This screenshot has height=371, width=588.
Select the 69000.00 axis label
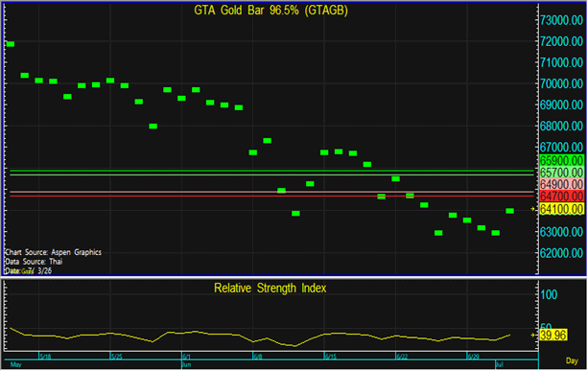point(561,104)
